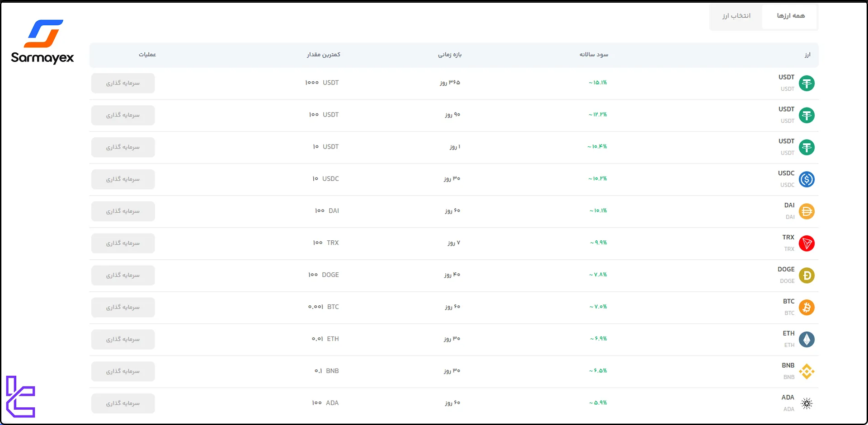Click the کمترین مقدار column header
This screenshot has width=868, height=425.
324,55
